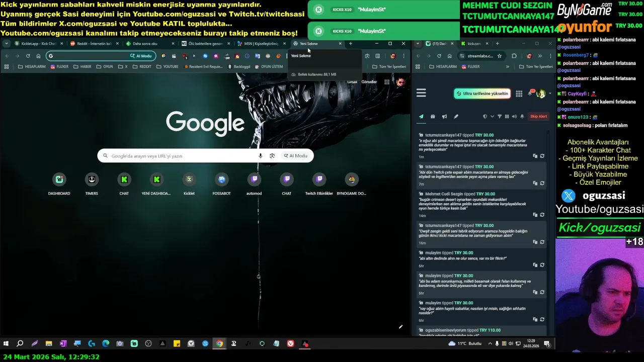Viewport: 644px width, 362px height.
Task: Go to home page in left Chrome
Action: (38, 56)
